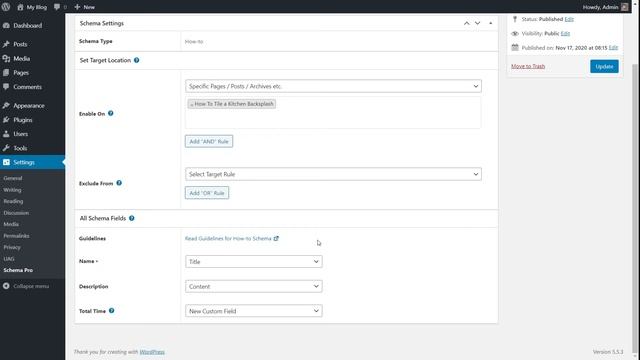This screenshot has height=360, width=640.
Task: Click the status pin icon
Action: point(515,19)
